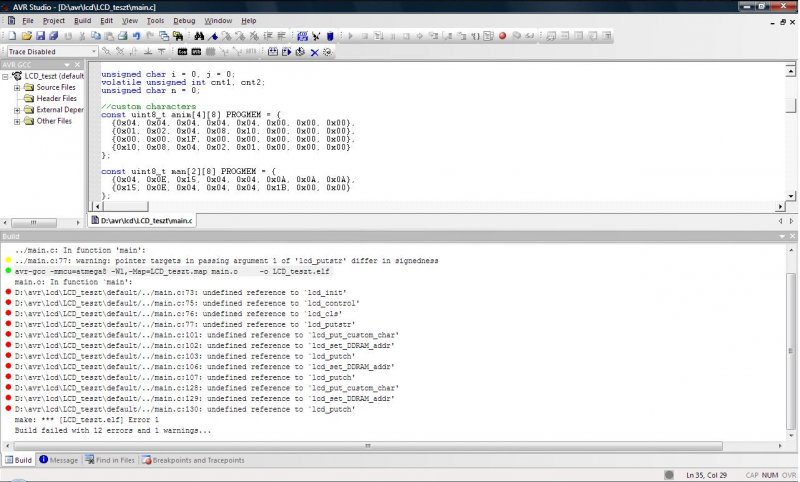Open the Debug menu

[184, 21]
